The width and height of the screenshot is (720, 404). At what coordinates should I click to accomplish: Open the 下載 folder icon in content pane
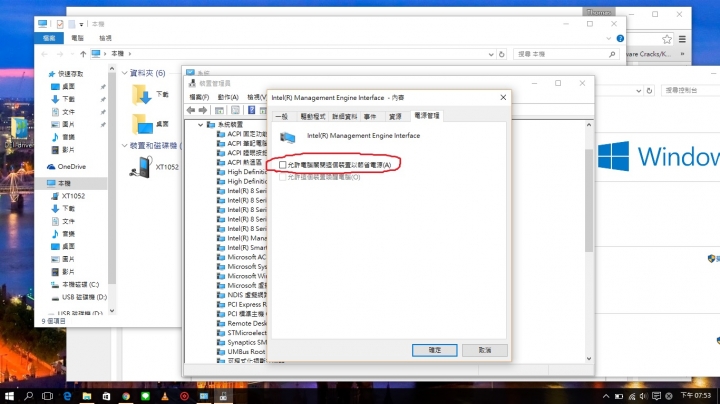click(x=141, y=95)
